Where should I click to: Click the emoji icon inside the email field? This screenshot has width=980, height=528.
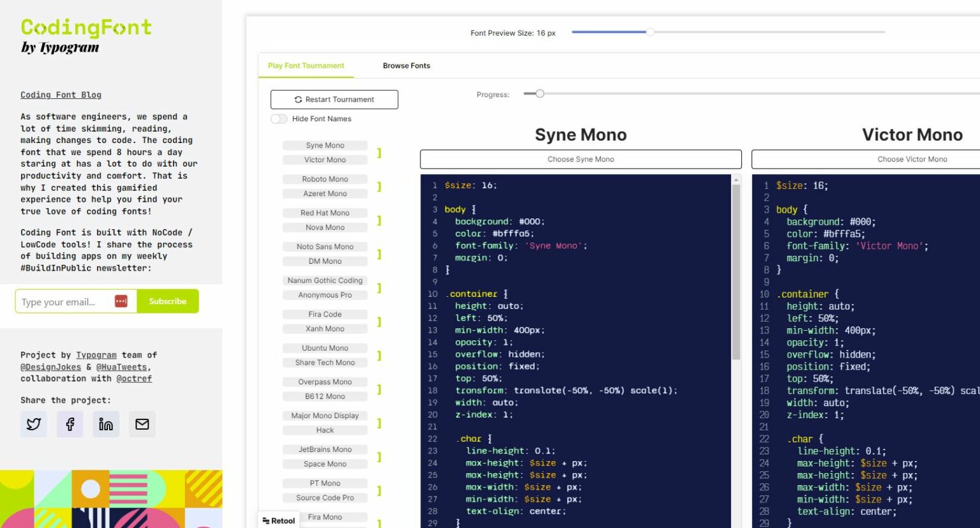[x=121, y=301]
